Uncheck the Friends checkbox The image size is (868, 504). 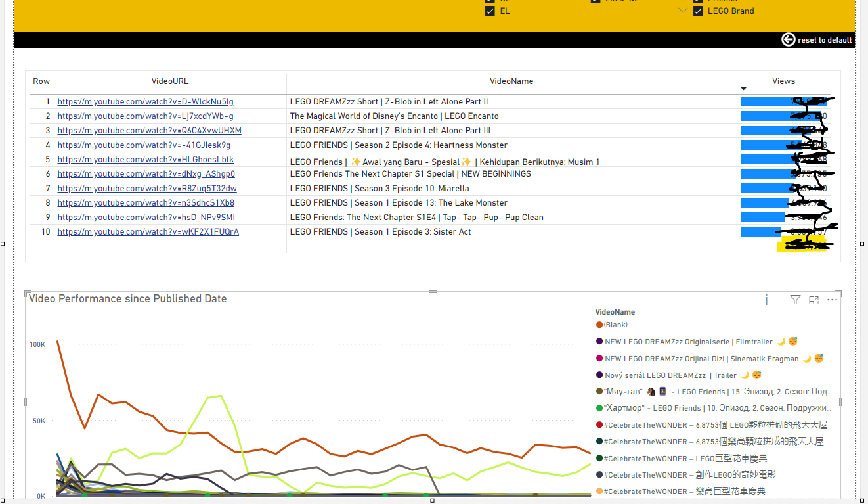click(698, 1)
